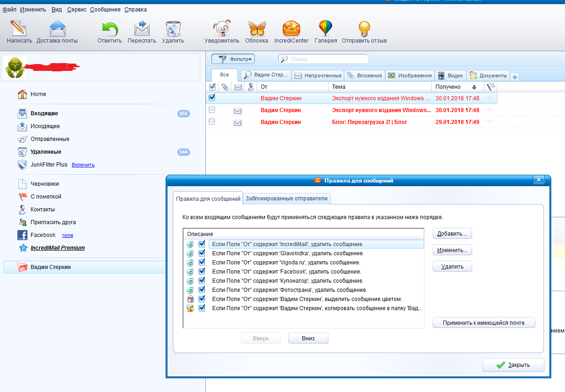This screenshot has width=565, height=392.
Task: Open the Отправленные sent folder
Action: tap(50, 139)
